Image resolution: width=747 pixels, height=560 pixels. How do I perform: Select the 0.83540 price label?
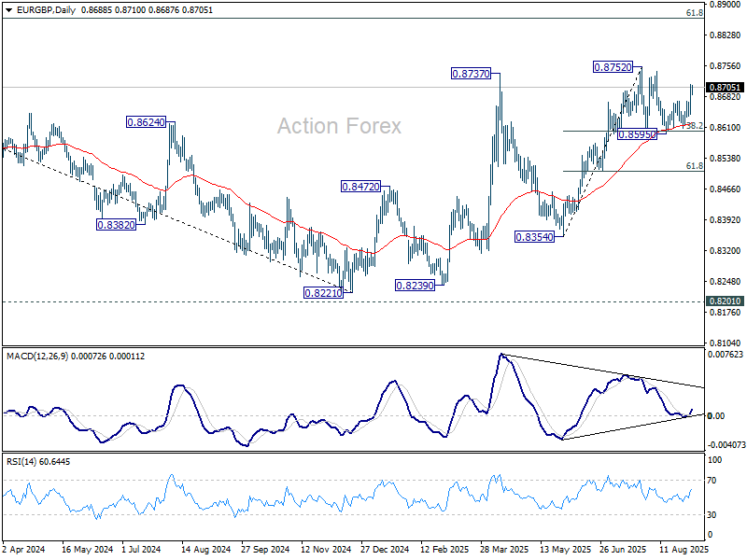535,237
